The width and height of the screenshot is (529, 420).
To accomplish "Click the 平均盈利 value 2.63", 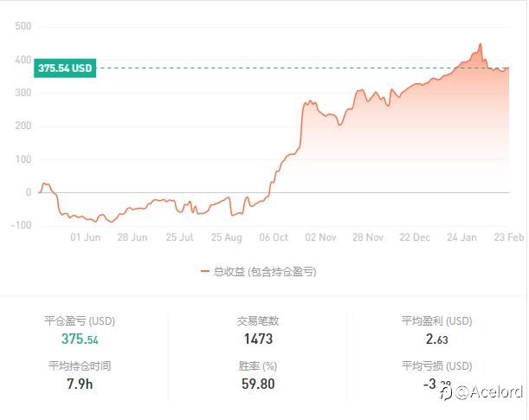I will (436, 339).
